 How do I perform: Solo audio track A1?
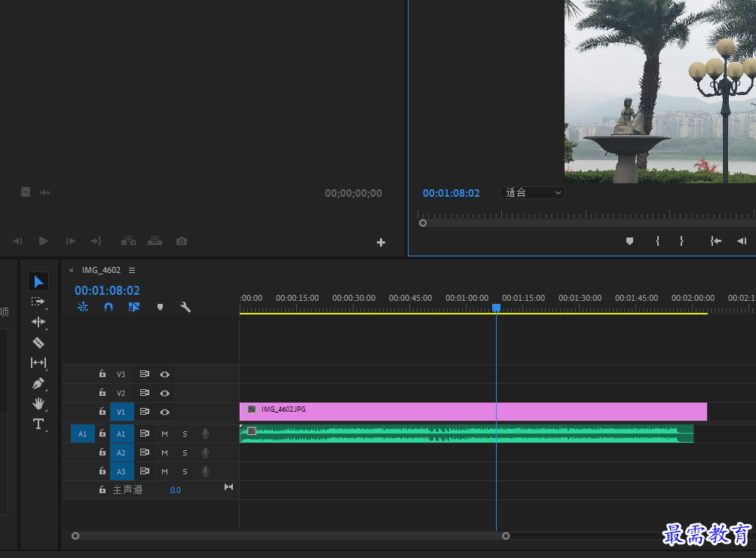185,434
